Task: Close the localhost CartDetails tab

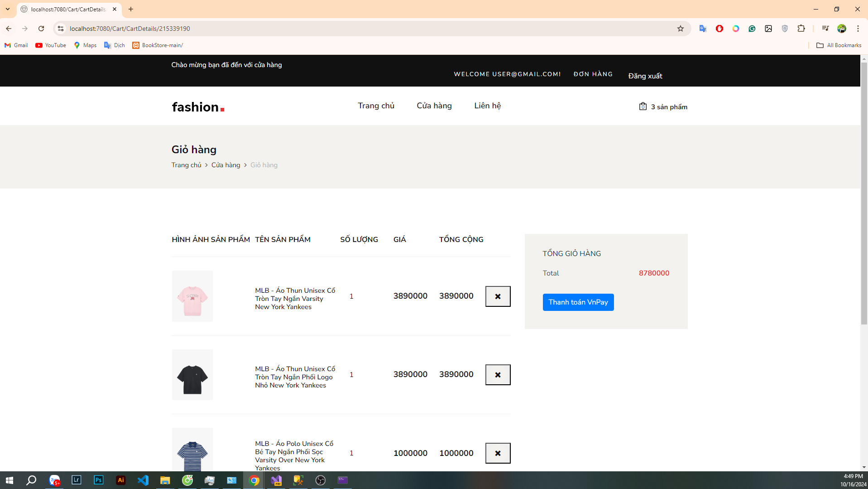Action: pyautogui.click(x=115, y=9)
